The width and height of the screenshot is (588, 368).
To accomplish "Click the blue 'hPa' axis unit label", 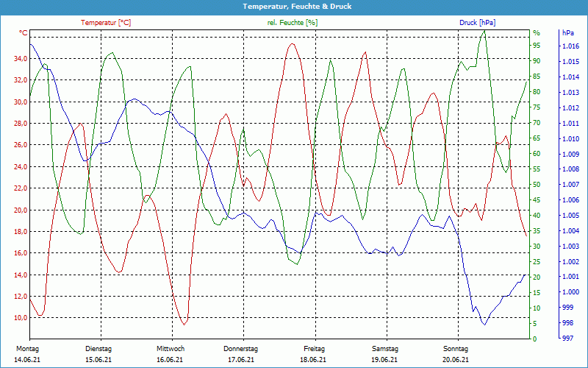I will [567, 33].
